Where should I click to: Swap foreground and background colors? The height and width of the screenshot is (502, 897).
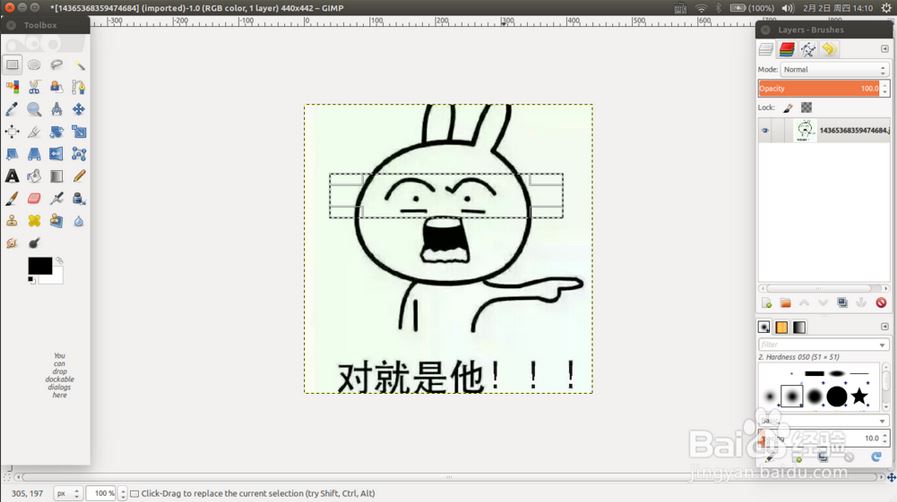tap(59, 261)
